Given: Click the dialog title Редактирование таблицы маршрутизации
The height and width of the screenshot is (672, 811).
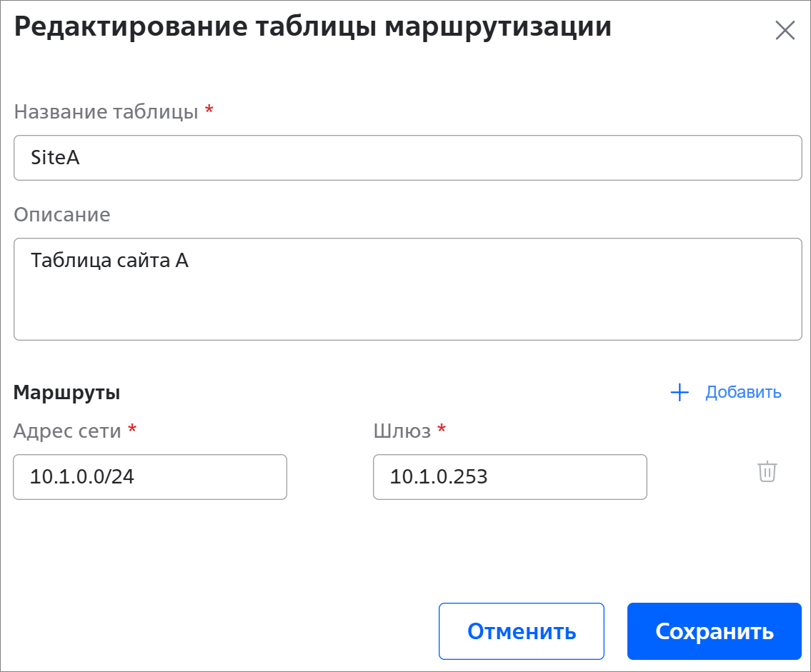Looking at the screenshot, I should [312, 27].
